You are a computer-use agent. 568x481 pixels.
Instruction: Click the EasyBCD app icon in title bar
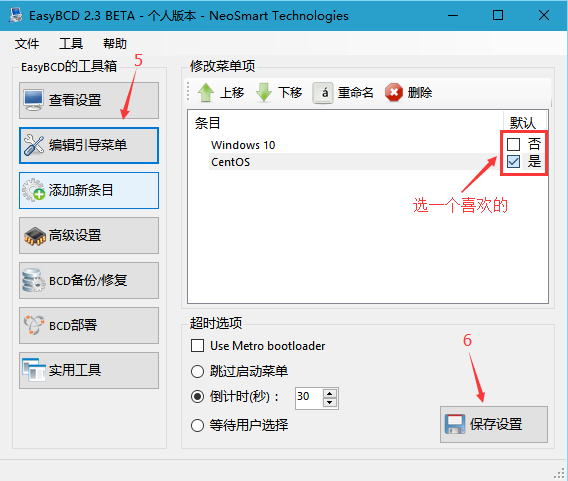tap(16, 15)
